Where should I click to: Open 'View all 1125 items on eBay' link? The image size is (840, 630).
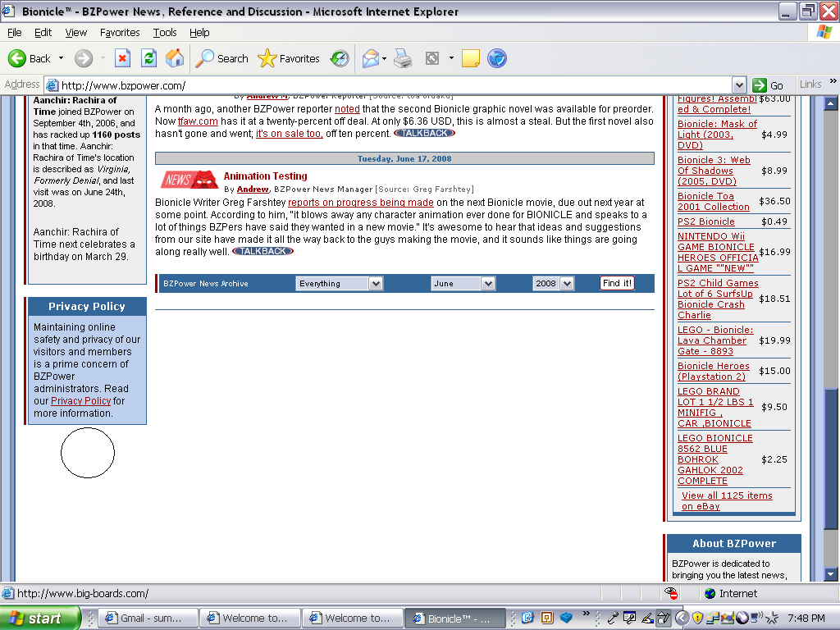click(x=727, y=501)
